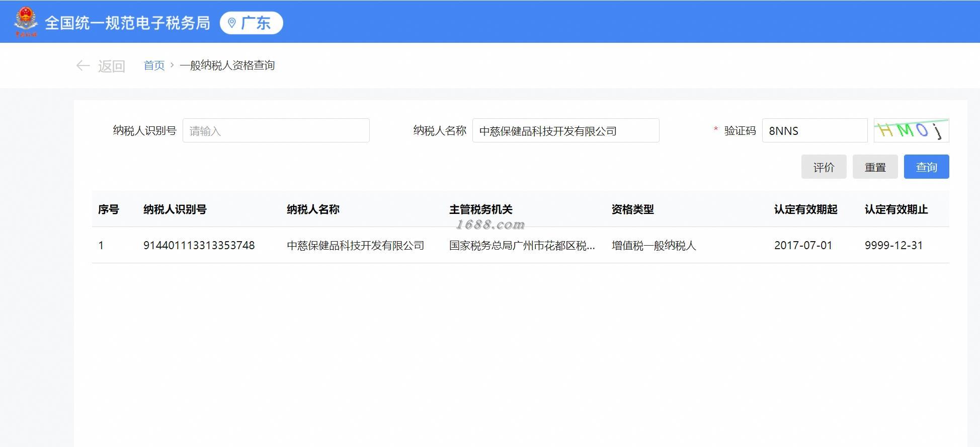Viewport: 980px width, 447px height.
Task: Click the 纳税人名称 column header
Action: coord(313,209)
